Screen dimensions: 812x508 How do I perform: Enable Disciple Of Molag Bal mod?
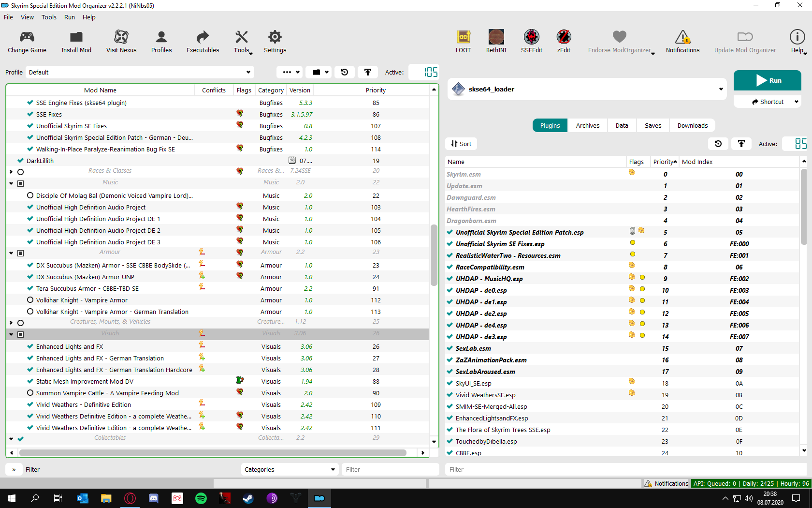(x=30, y=195)
